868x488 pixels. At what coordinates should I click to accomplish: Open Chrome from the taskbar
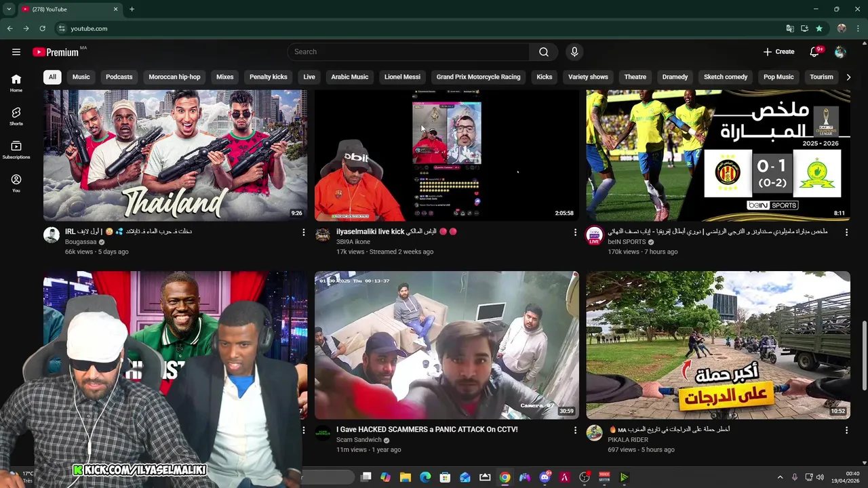pos(505,477)
